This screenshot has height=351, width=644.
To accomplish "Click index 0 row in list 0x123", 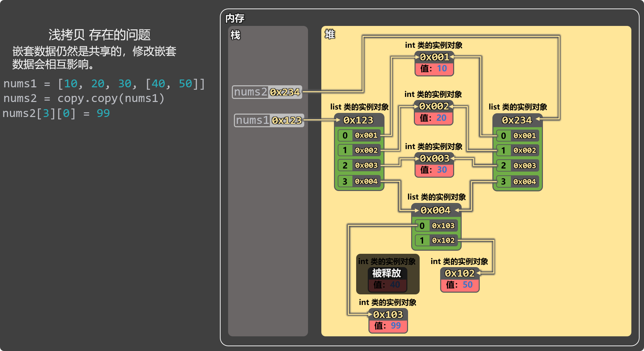I will [359, 135].
